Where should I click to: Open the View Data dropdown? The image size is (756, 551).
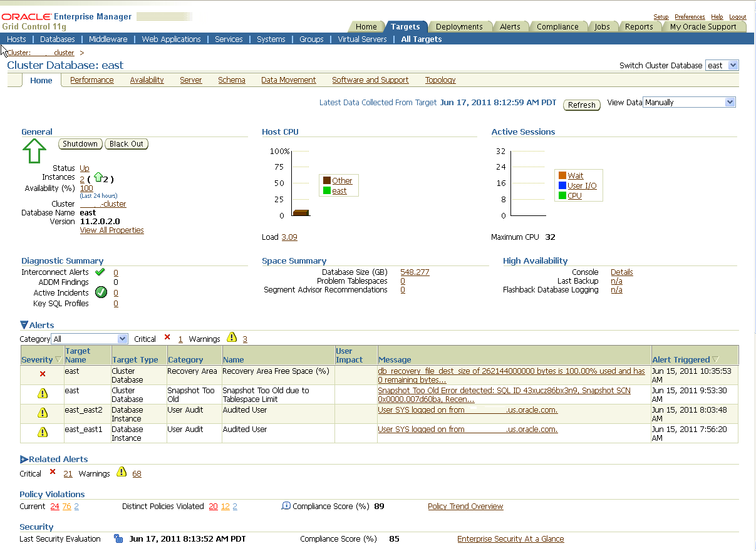tap(690, 102)
